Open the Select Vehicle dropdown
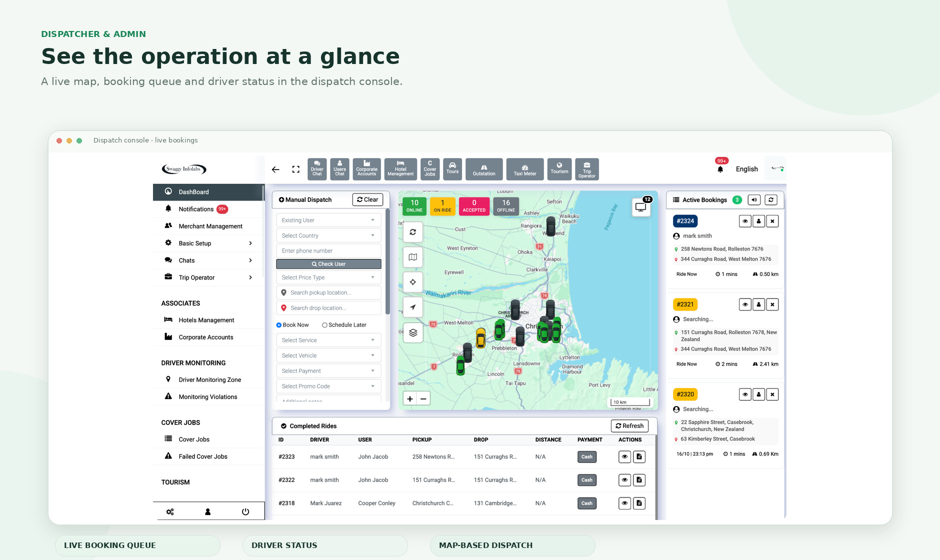This screenshot has width=940, height=560. (328, 355)
